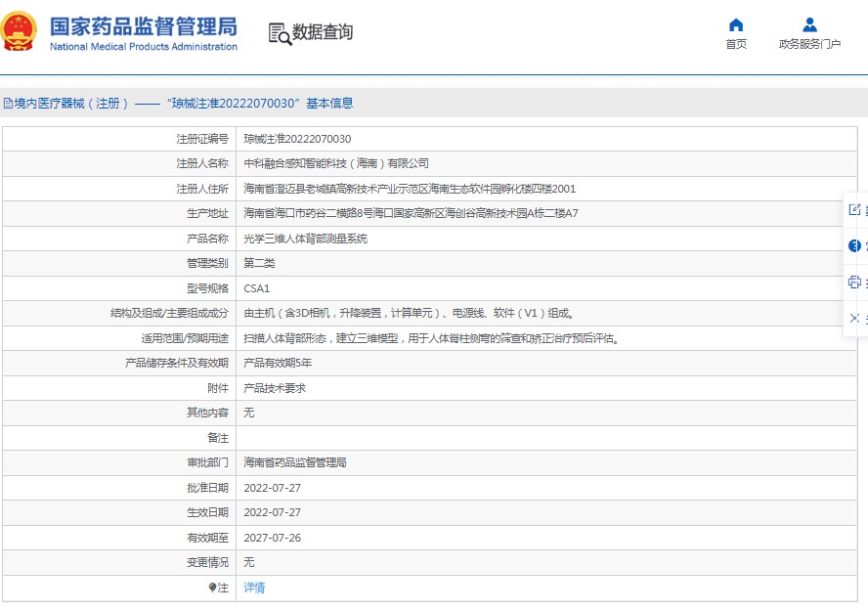Click the blue accessibility icon in the side panel
This screenshot has width=868, height=611.
click(x=854, y=245)
